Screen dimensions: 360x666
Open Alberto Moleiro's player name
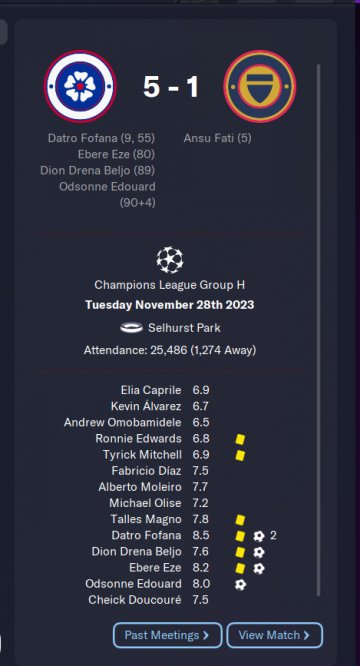point(140,487)
